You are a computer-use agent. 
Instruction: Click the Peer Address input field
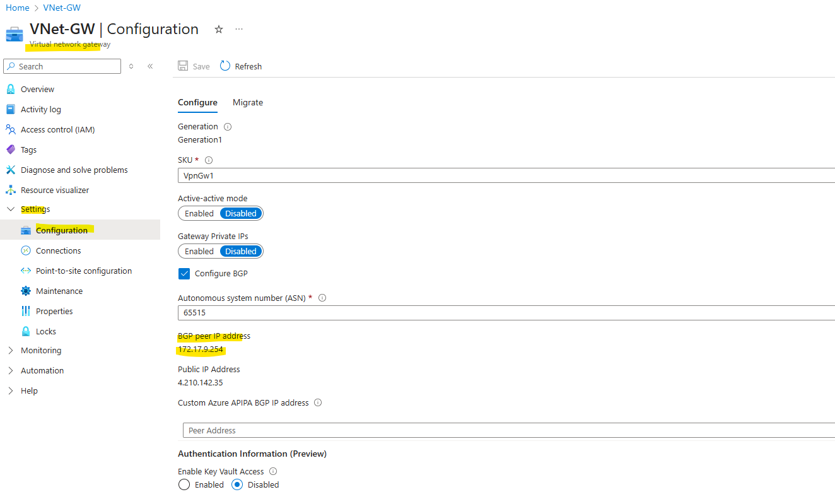(x=509, y=430)
